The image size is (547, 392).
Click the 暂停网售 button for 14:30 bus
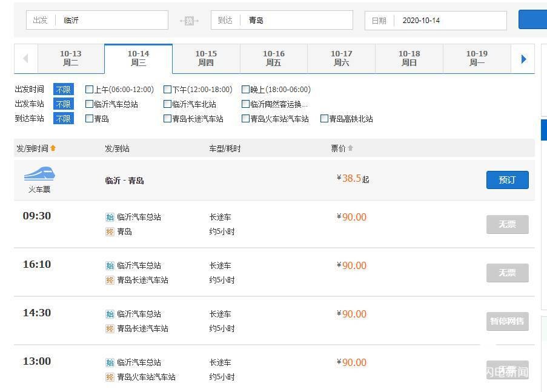click(x=507, y=321)
